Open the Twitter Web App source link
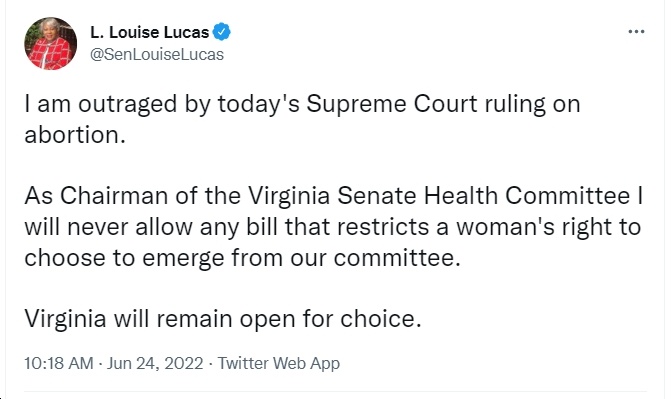 pyautogui.click(x=279, y=363)
